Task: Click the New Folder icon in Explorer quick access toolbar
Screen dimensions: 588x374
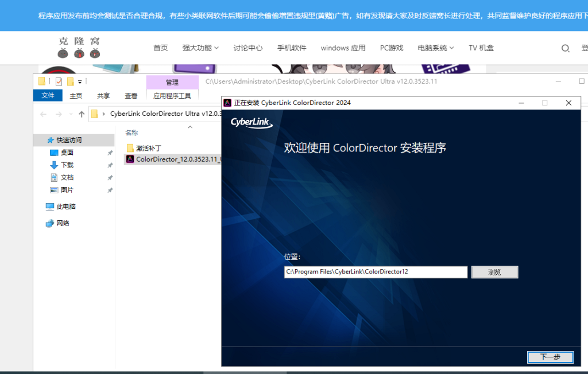Action: coord(70,81)
